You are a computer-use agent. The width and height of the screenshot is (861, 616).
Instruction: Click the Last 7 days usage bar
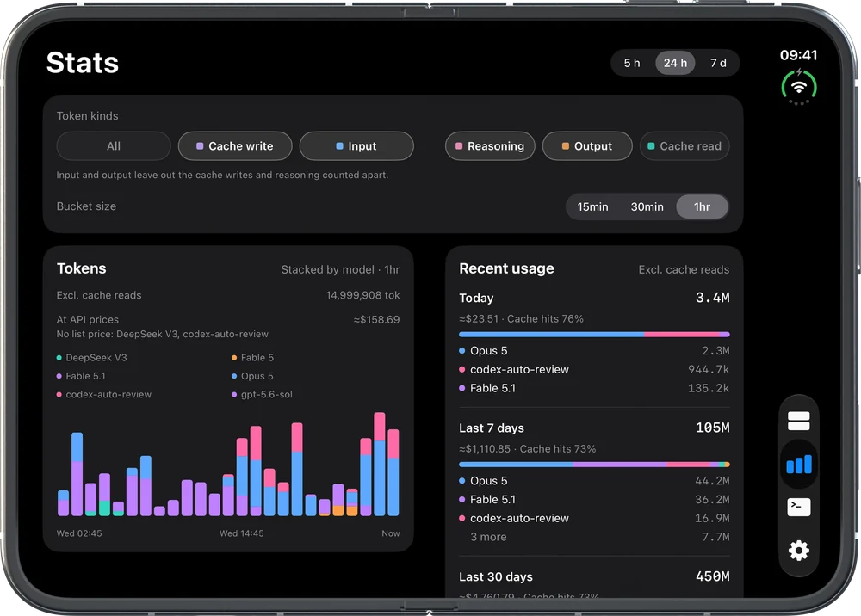point(594,464)
